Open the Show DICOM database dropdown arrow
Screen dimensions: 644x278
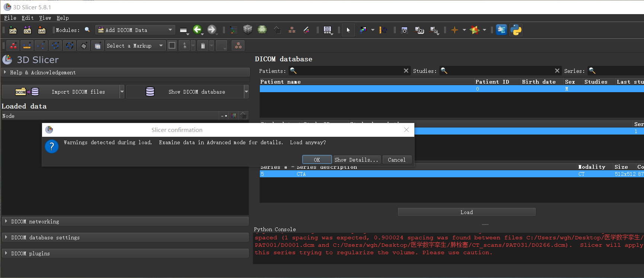246,92
